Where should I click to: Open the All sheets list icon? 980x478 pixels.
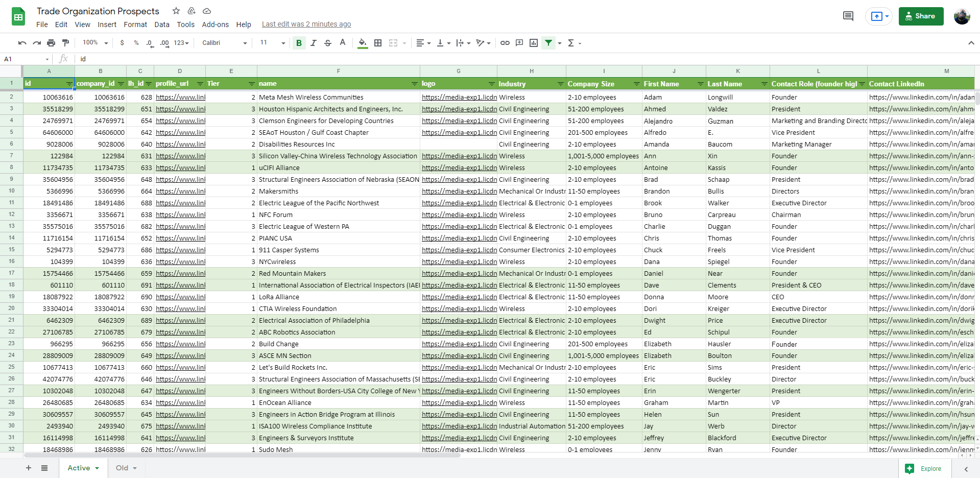click(x=44, y=468)
